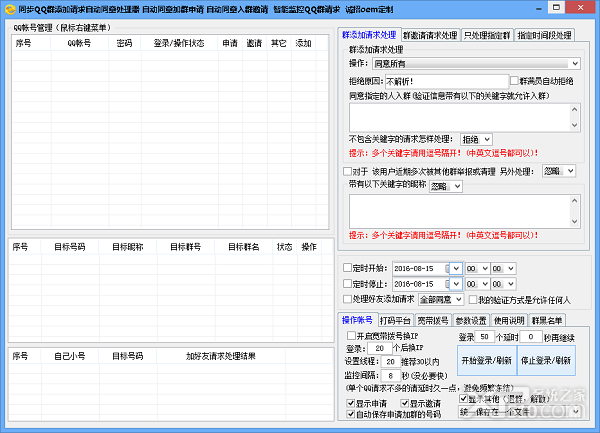Enable the 定时开始 checkbox
Screen dimensions: 600x433
click(347, 268)
